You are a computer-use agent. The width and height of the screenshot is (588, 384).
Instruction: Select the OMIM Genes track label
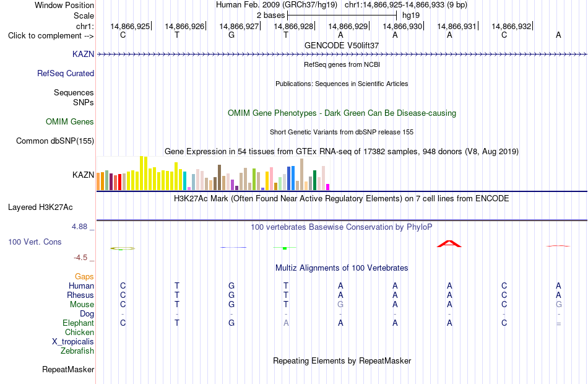[70, 121]
